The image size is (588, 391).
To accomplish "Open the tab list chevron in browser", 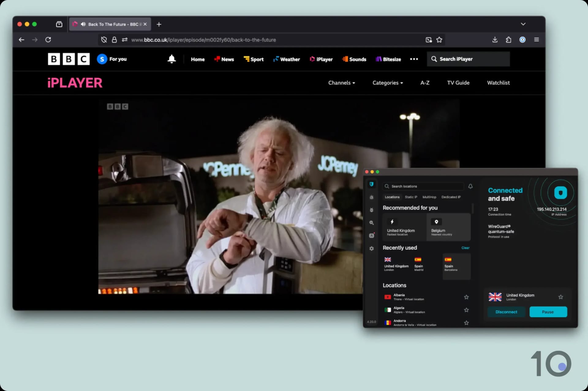I will (523, 24).
